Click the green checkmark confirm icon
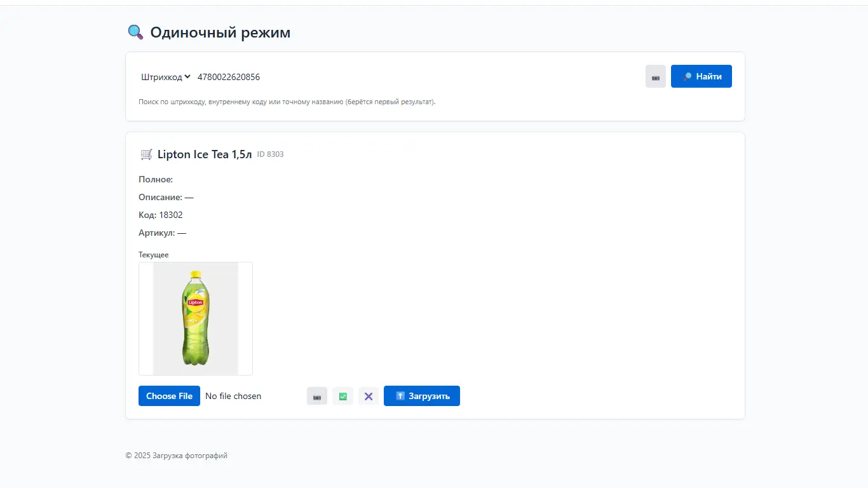This screenshot has height=488, width=868. (x=343, y=396)
